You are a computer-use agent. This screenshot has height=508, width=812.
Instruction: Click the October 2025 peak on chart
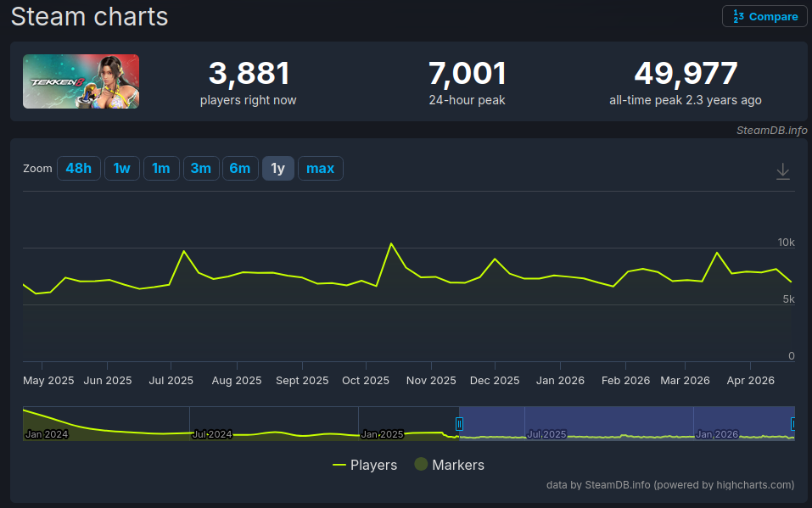click(x=391, y=243)
